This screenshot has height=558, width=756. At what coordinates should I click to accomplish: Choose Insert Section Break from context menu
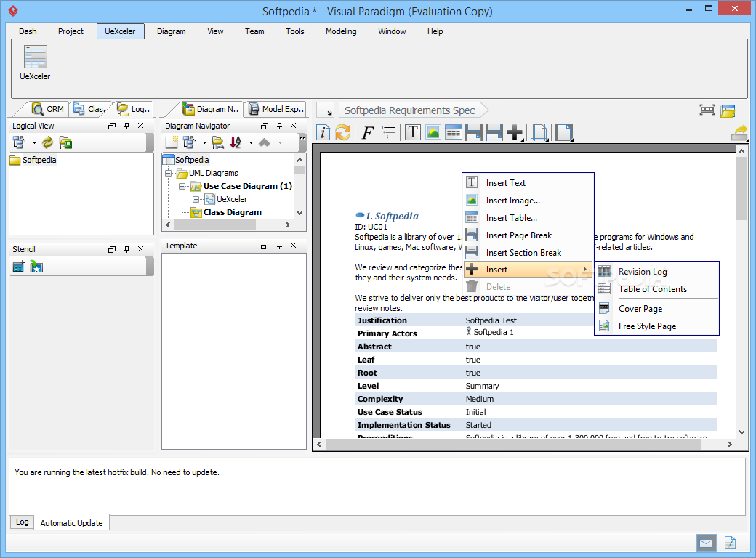528,253
